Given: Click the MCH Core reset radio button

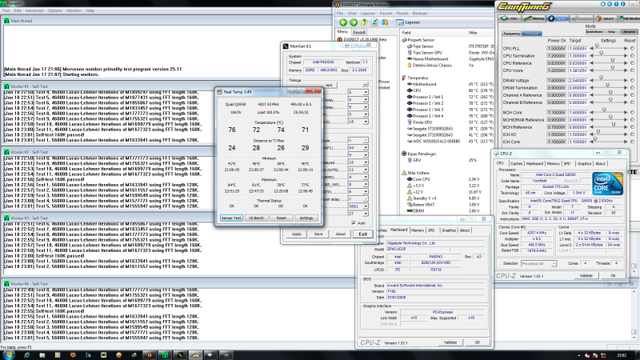Looking at the screenshot, I should pyautogui.click(x=632, y=112).
